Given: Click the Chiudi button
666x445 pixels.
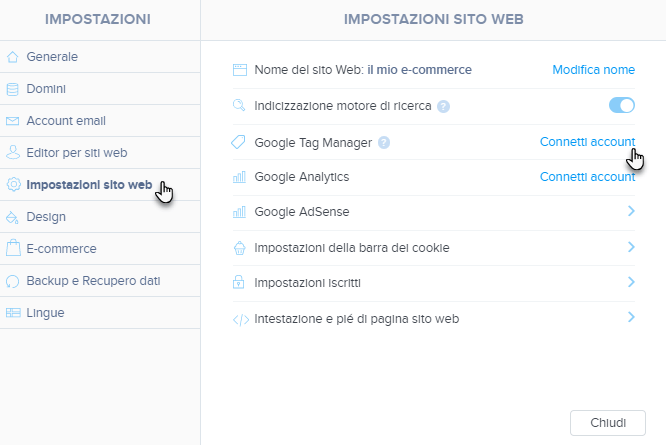Looking at the screenshot, I should (608, 422).
